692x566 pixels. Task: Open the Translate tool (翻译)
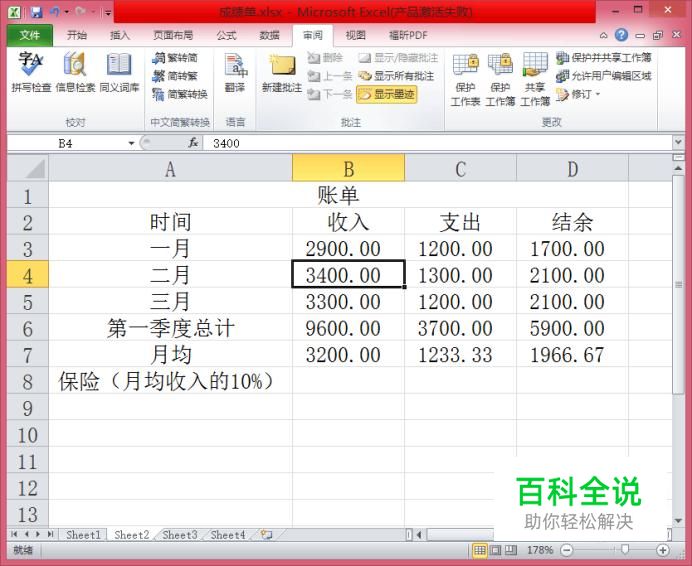pyautogui.click(x=235, y=72)
